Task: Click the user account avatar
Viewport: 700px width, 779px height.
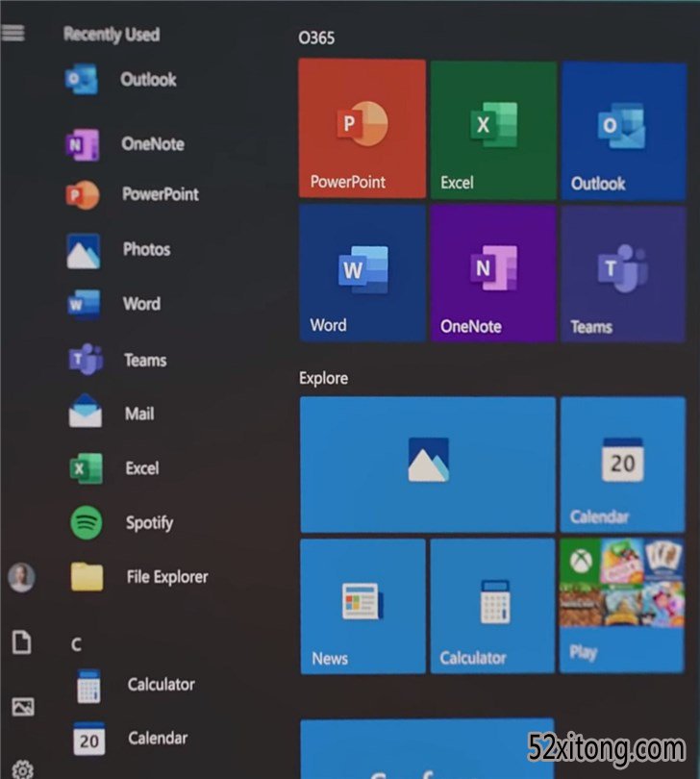Action: (x=21, y=577)
